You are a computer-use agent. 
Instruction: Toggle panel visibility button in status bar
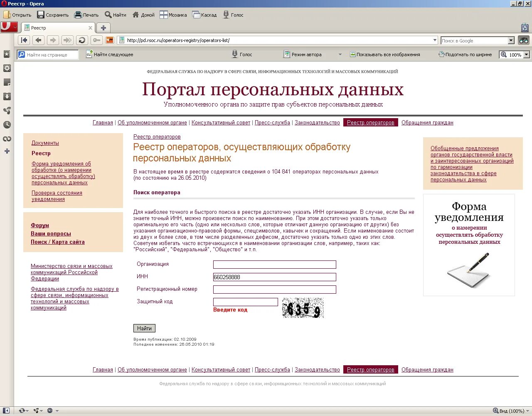coord(6,411)
